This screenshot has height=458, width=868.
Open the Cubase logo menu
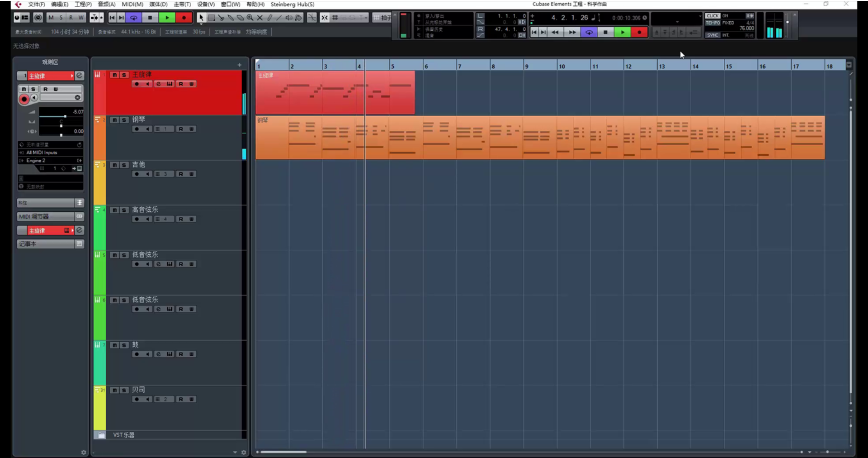pos(18,5)
